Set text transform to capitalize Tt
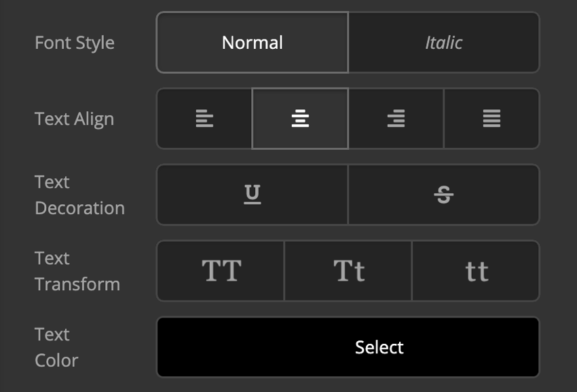577x392 pixels. [349, 271]
